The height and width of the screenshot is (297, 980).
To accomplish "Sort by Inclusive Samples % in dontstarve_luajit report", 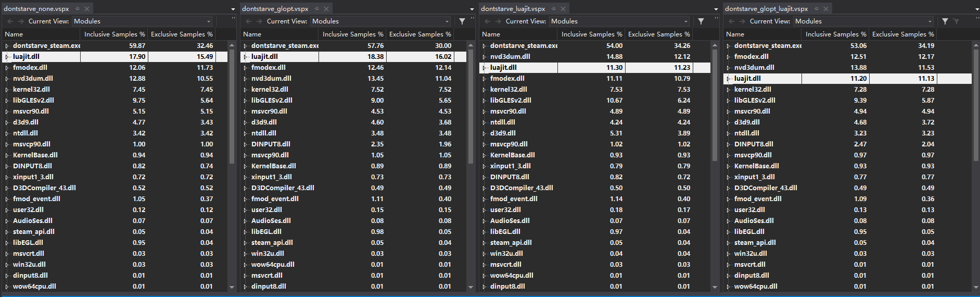I will tap(591, 34).
